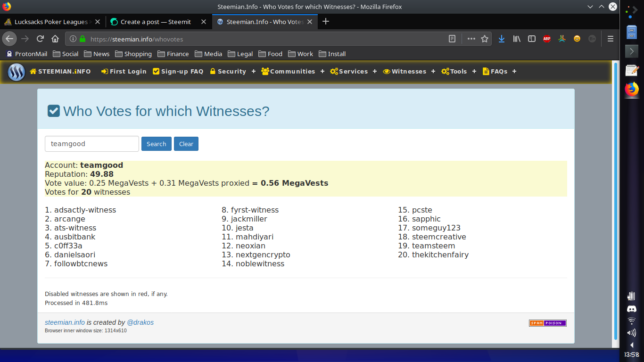Viewport: 644px width, 362px height.
Task: Open the Firefox library
Action: [x=517, y=39]
